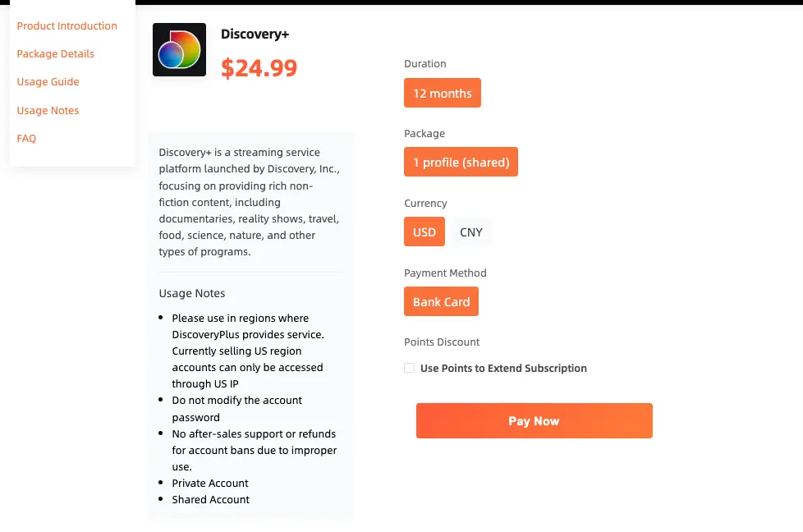
Task: Go to Package Details in sidebar
Action: (55, 53)
